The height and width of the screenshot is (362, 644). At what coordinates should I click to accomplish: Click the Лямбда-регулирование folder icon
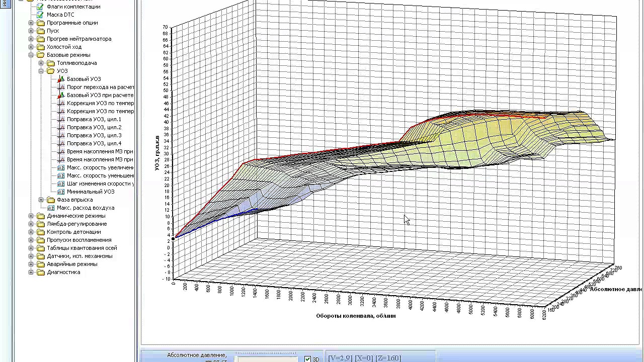(x=41, y=224)
